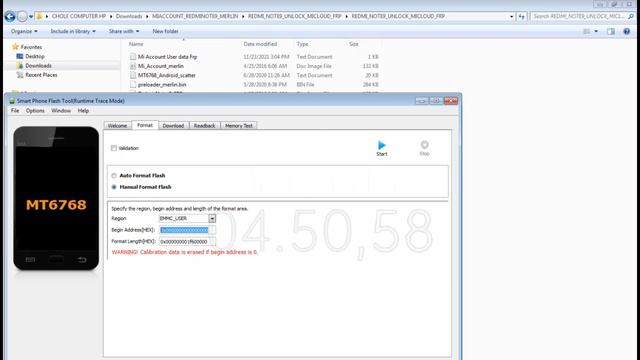Click the Date modified column header
The image size is (640, 360).
coord(260,44)
